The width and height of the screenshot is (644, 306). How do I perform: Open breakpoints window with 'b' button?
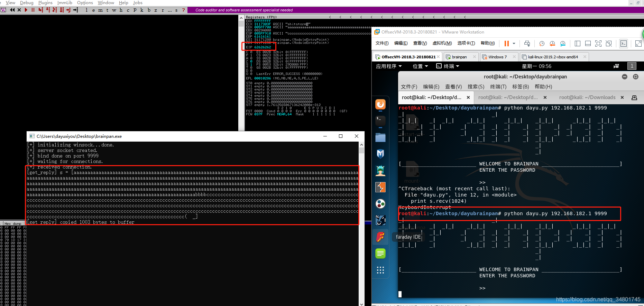tap(149, 10)
